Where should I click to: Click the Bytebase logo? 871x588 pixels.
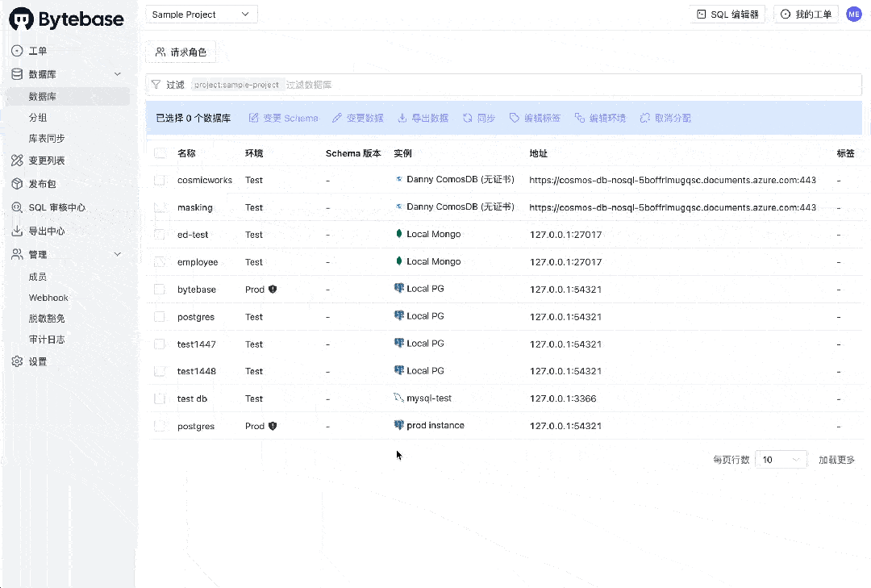[66, 19]
